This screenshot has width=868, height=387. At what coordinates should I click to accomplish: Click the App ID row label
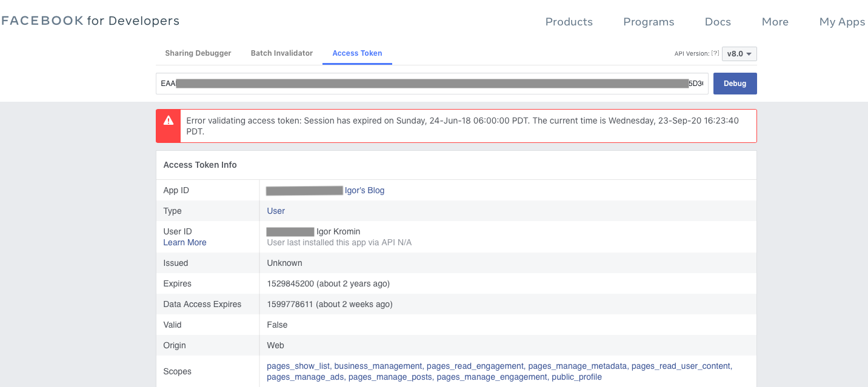pyautogui.click(x=176, y=190)
